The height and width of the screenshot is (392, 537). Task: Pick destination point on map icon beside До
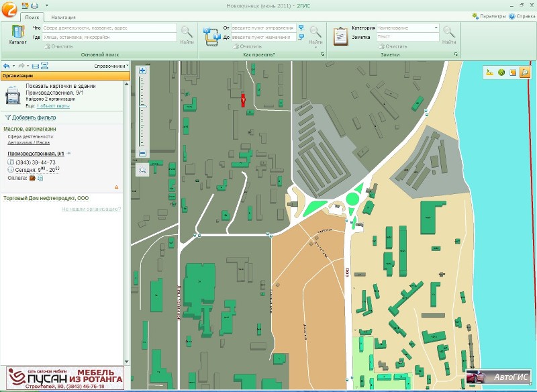(x=301, y=37)
